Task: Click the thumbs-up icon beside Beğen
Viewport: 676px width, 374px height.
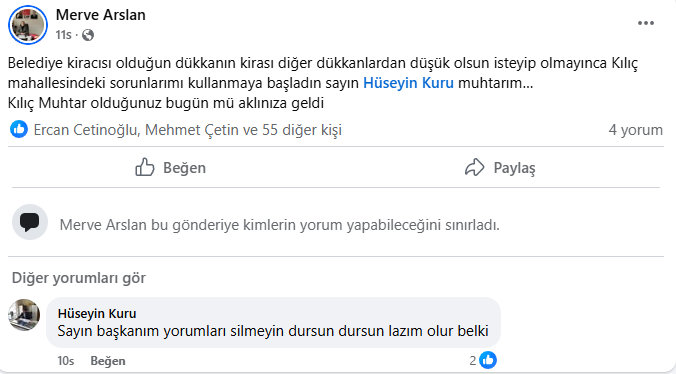Action: pyautogui.click(x=145, y=167)
